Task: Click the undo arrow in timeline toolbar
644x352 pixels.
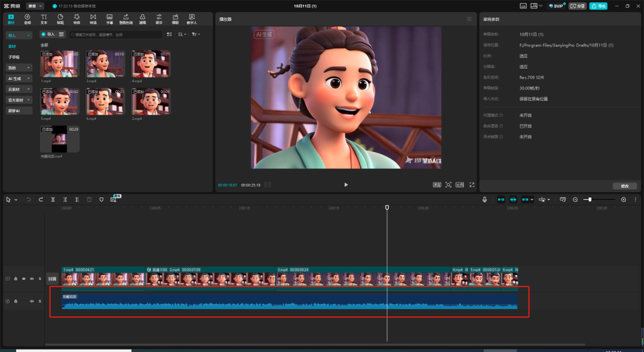Action: pos(29,199)
